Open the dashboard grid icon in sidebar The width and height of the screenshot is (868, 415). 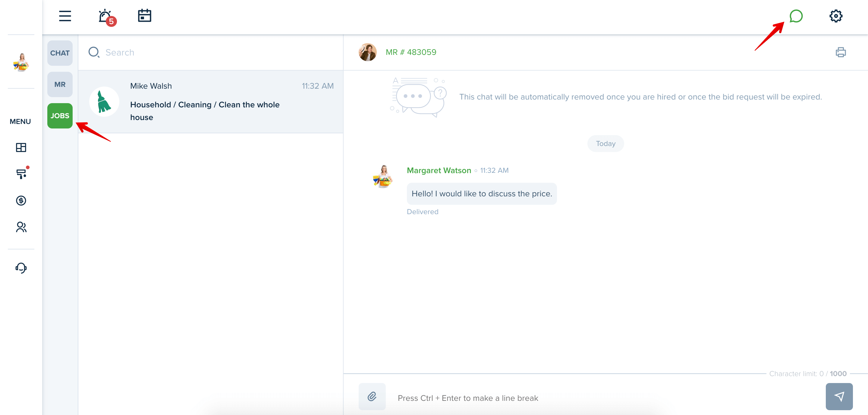click(21, 147)
